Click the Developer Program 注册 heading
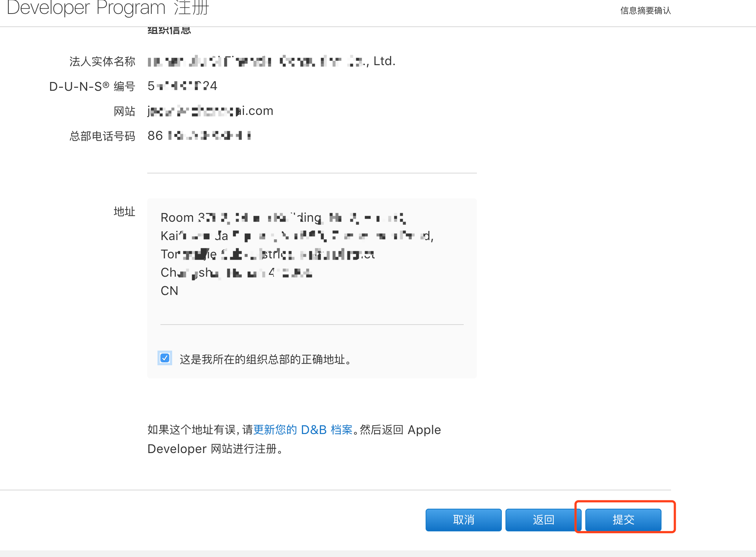 108,8
